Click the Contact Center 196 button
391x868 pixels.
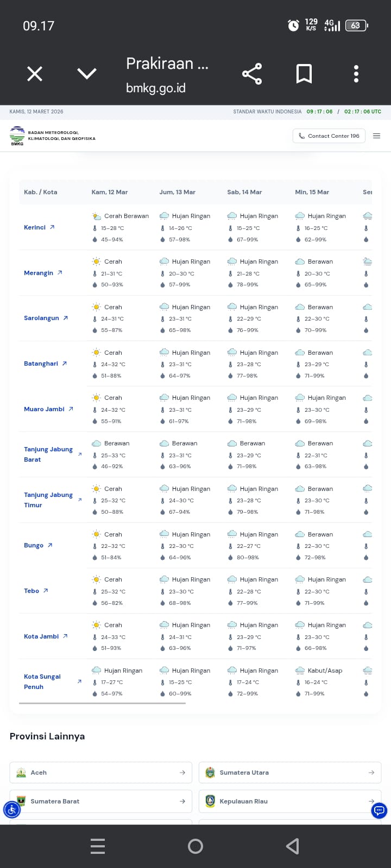click(329, 136)
